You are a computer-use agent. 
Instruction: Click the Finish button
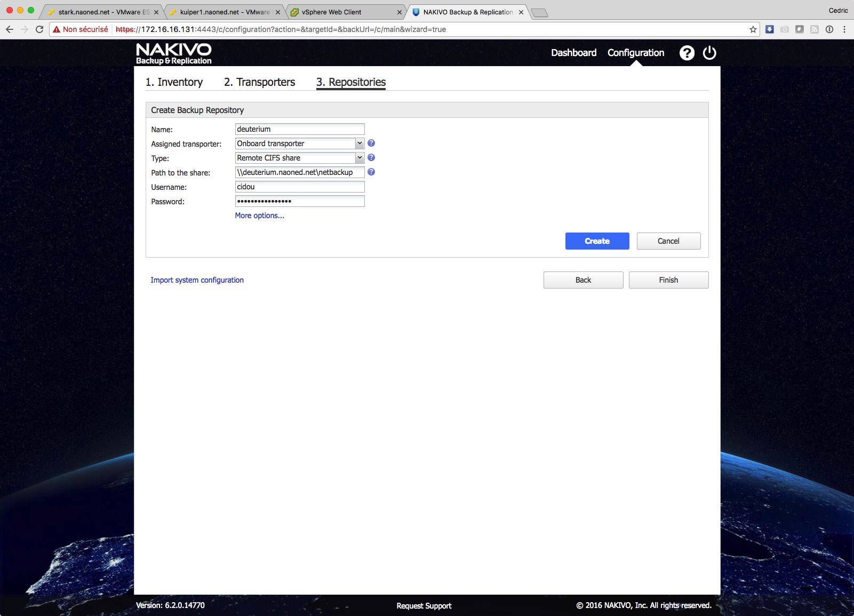click(668, 280)
